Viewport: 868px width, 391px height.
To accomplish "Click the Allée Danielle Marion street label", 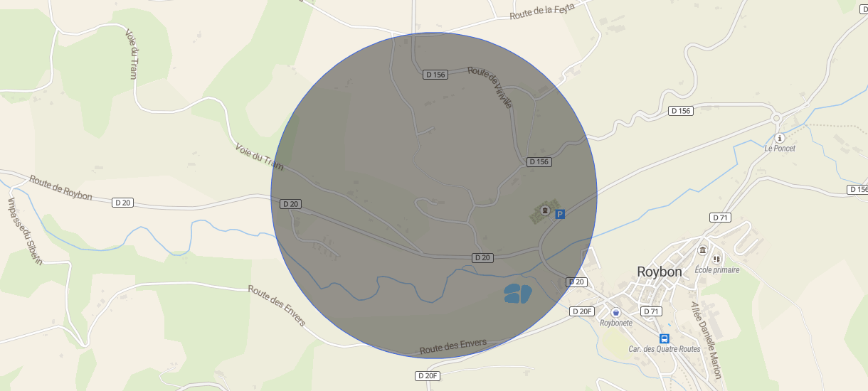I will 706,340.
